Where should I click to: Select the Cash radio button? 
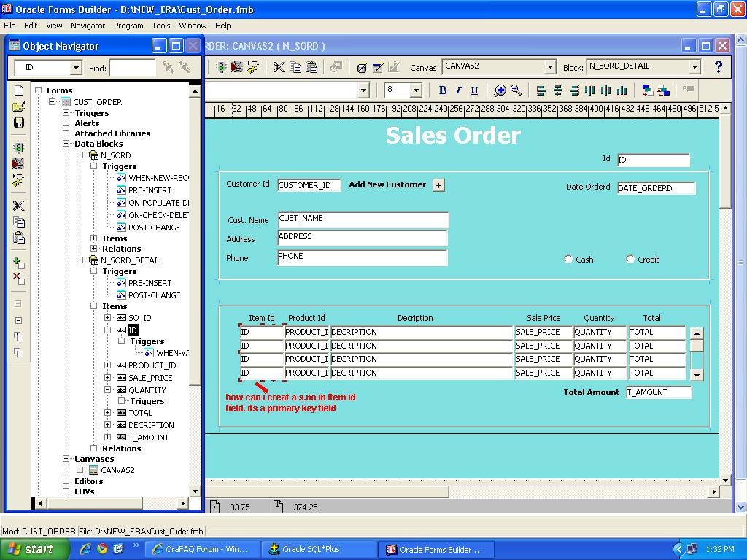point(569,260)
